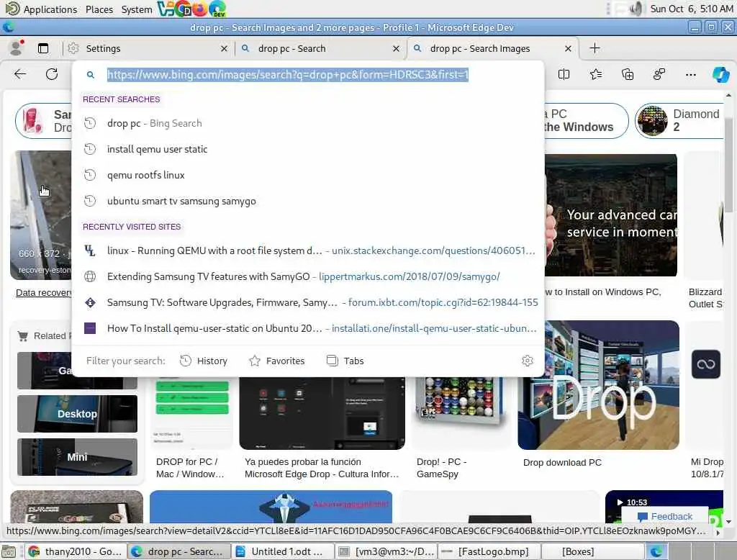Image resolution: width=737 pixels, height=560 pixels.
Task: Click the page vertical scrollbar
Action: 728,165
